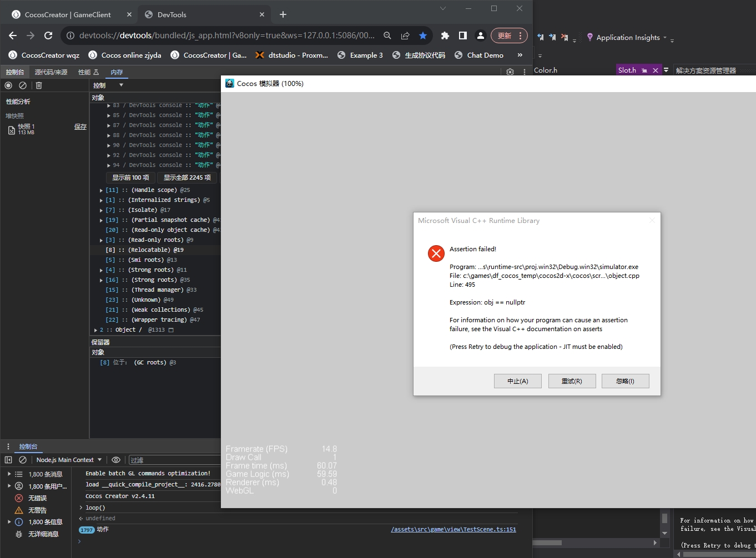The width and height of the screenshot is (756, 558).
Task: Select the 内存 tab
Action: click(117, 72)
